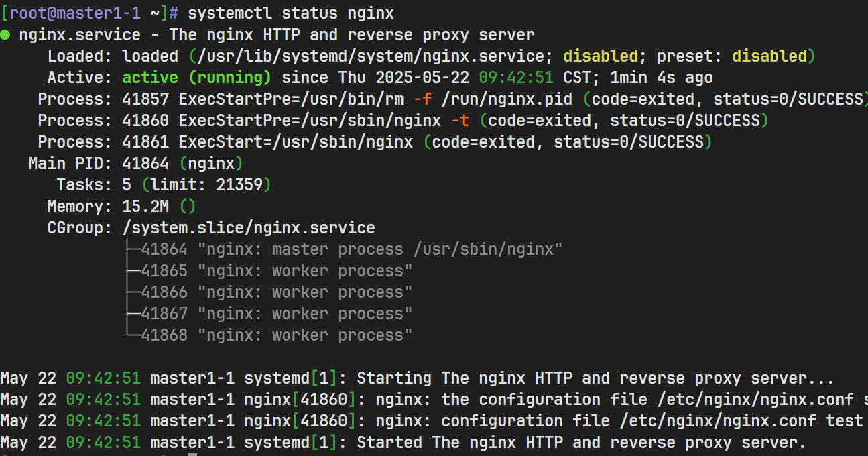The height and width of the screenshot is (456, 868).
Task: Click the green 'active (running)' status text
Action: point(196,78)
